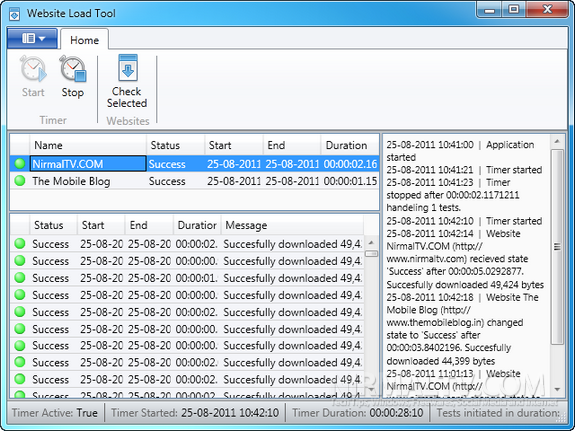Click 'Timer Started: 25-08-2011 10:42:10' status entry
Viewport: 575px width, 431px height.
tap(195, 413)
